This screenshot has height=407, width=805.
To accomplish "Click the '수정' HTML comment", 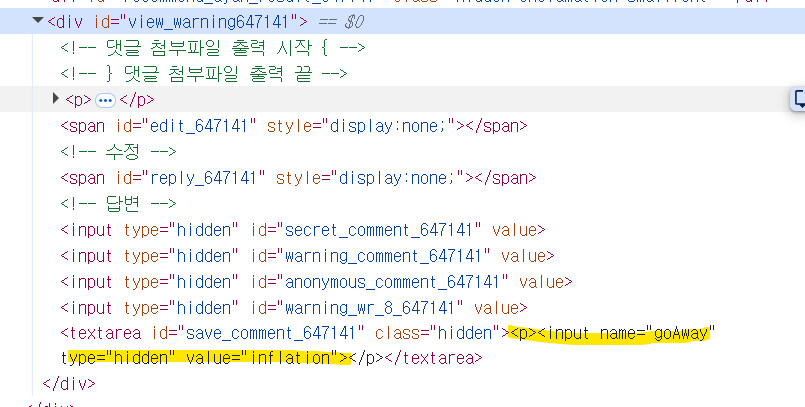I will coord(118,152).
